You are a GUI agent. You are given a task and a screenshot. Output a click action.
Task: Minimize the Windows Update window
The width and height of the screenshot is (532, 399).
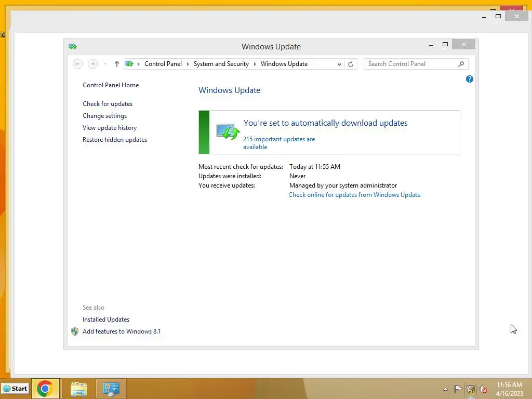click(x=431, y=45)
